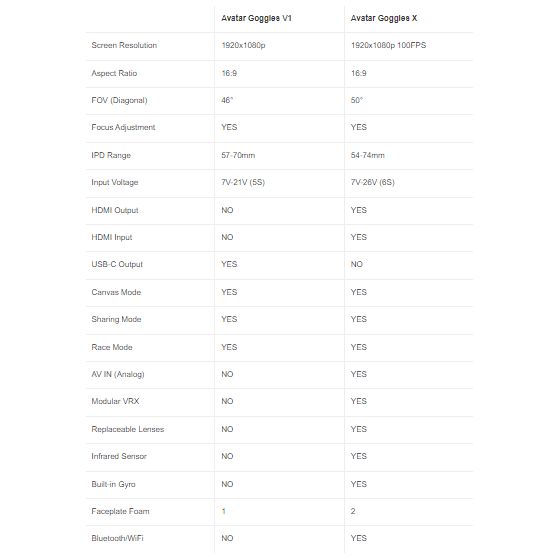Select the Modular VRX label

115,401
